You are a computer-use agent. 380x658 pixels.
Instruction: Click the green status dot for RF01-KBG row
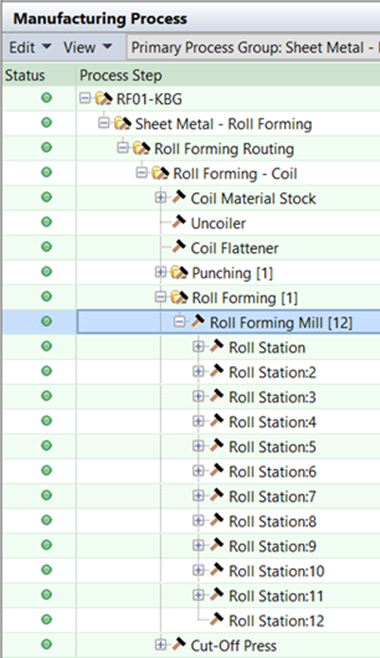click(47, 98)
